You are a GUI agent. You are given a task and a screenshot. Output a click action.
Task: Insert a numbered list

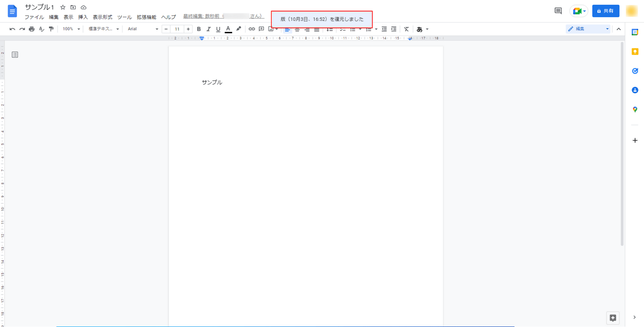tap(368, 29)
